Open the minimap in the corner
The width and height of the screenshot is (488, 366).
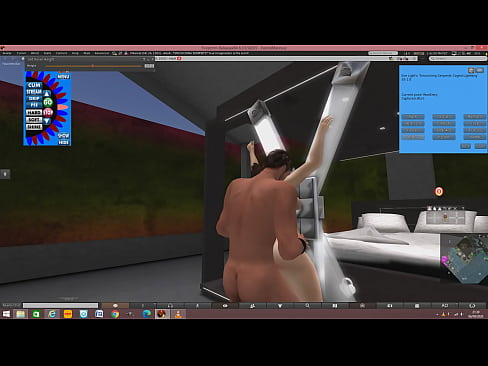(x=464, y=259)
